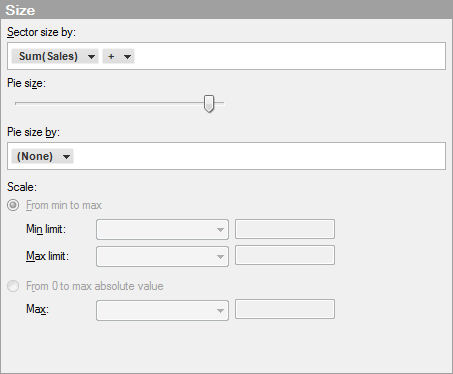
Task: Open the arrow next to plus sign
Action: pos(127,57)
